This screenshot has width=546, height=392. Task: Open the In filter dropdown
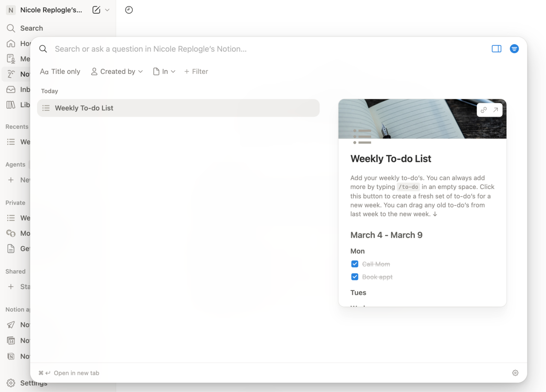pos(164,71)
